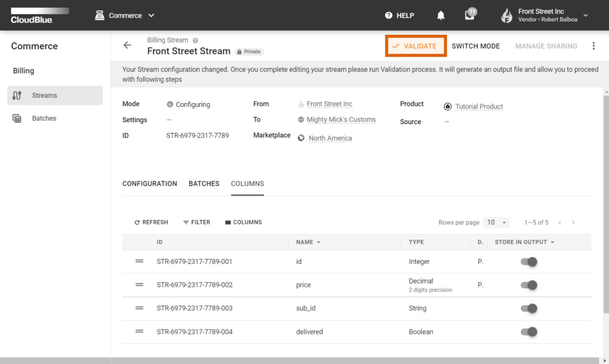Click the Streams sidebar icon
This screenshot has width=609, height=364.
coord(17,96)
